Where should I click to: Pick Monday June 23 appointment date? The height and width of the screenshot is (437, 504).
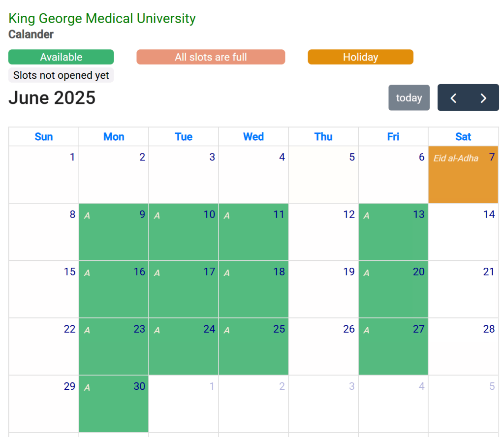pos(114,346)
